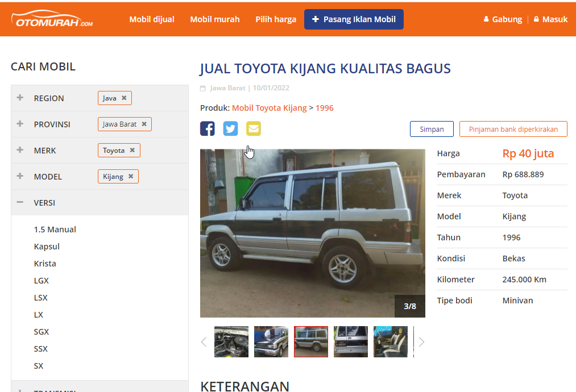
Task: Open Pinjaman bank diperkirakan calculator
Action: (x=513, y=129)
